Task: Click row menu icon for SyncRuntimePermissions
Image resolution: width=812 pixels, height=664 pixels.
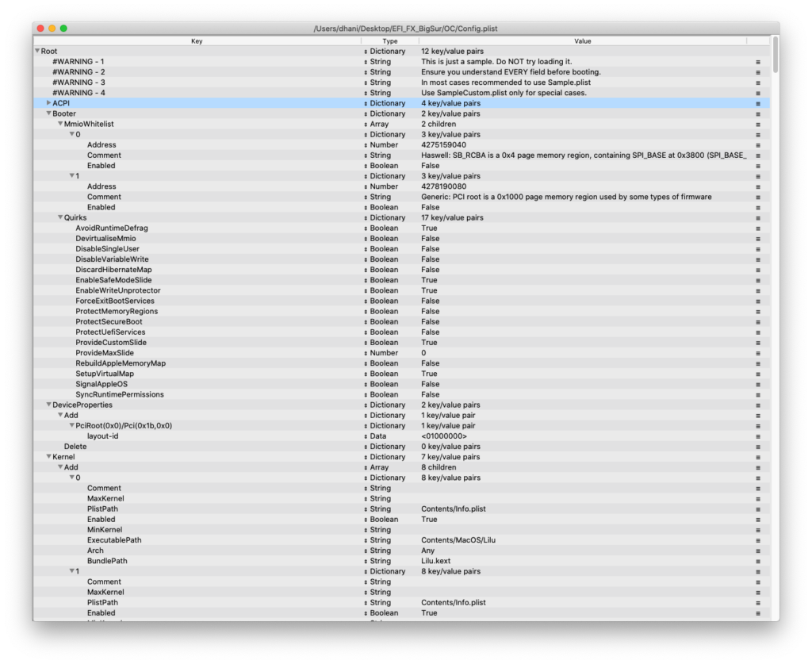Action: tap(757, 394)
